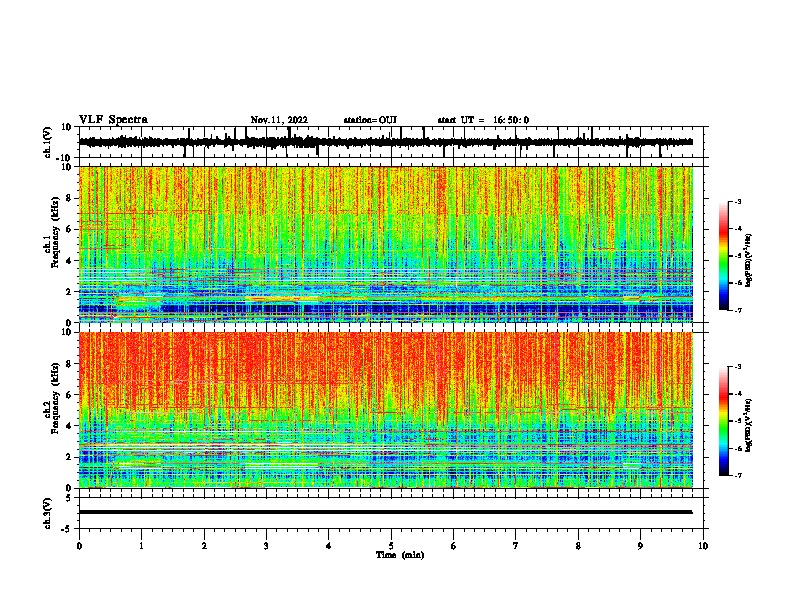Viewport: 792px width, 612px height.
Task: Click the time axis tick label '6'
Action: 454,546
